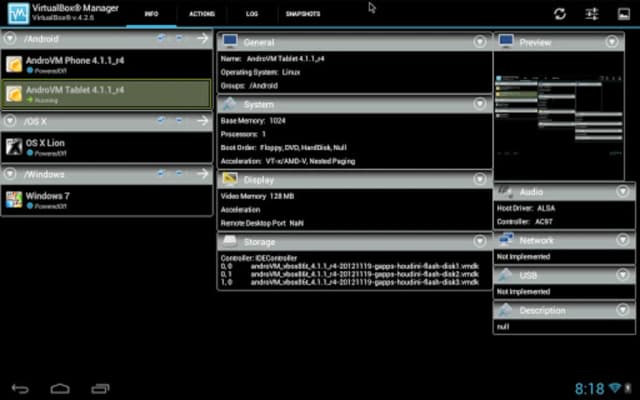Click the minus icon in /Android group header
This screenshot has width=640, height=400.
click(x=179, y=38)
